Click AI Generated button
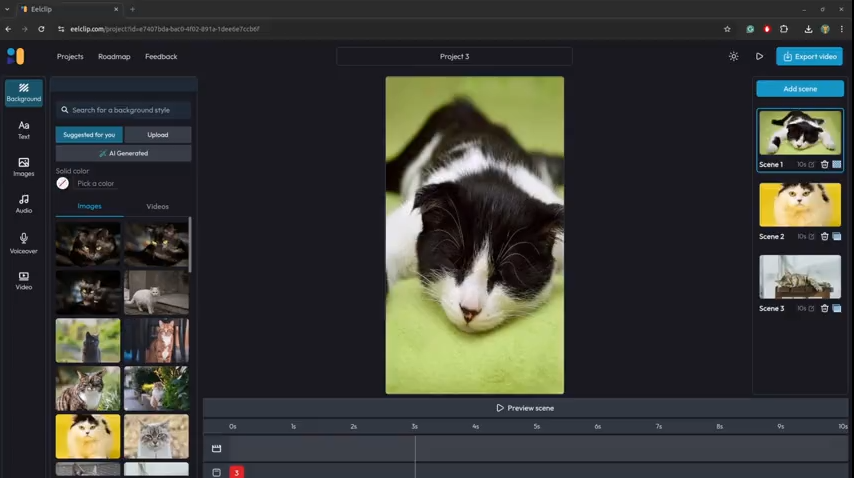Screen dimensions: 854x478 [123, 153]
